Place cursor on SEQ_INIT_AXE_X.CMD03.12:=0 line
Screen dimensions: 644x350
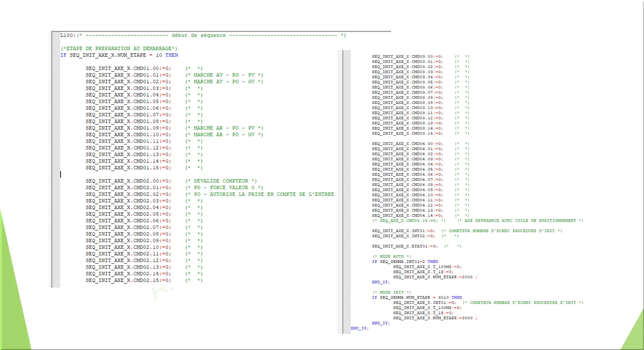coord(407,118)
